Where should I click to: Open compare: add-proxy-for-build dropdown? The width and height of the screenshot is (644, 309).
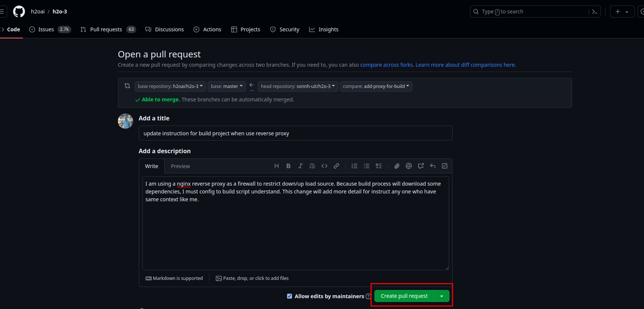[376, 86]
